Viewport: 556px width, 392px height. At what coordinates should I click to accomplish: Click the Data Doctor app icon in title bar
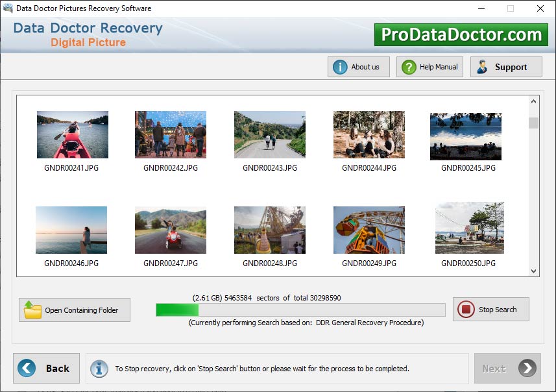coord(8,8)
